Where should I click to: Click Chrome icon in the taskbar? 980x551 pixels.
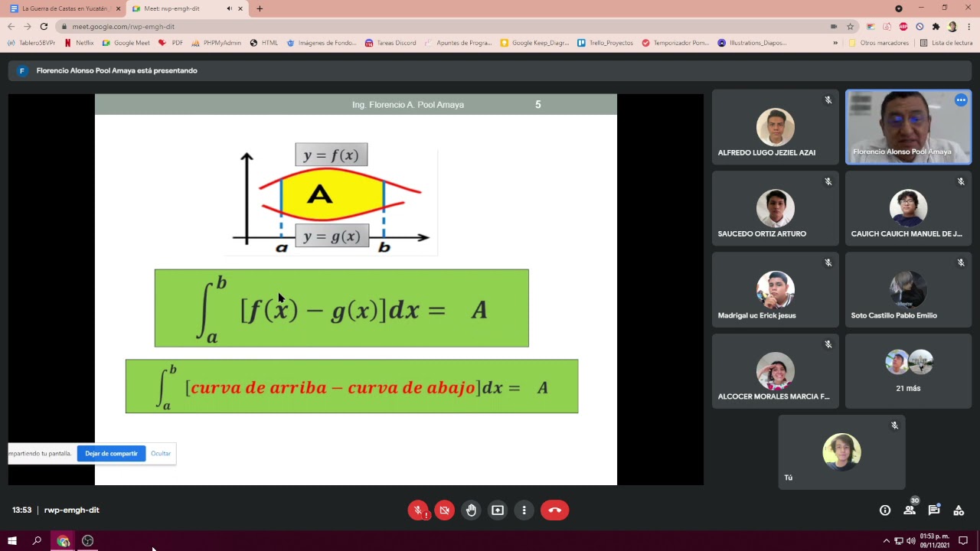63,541
